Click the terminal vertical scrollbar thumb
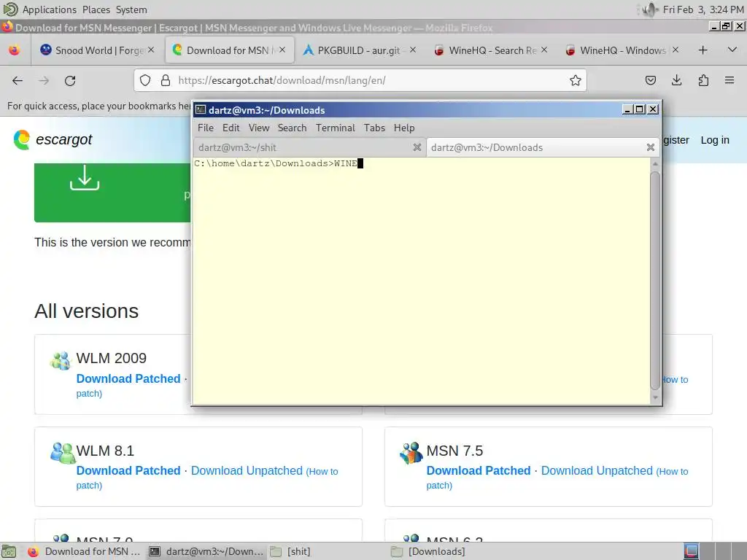The height and width of the screenshot is (560, 747). click(x=655, y=281)
